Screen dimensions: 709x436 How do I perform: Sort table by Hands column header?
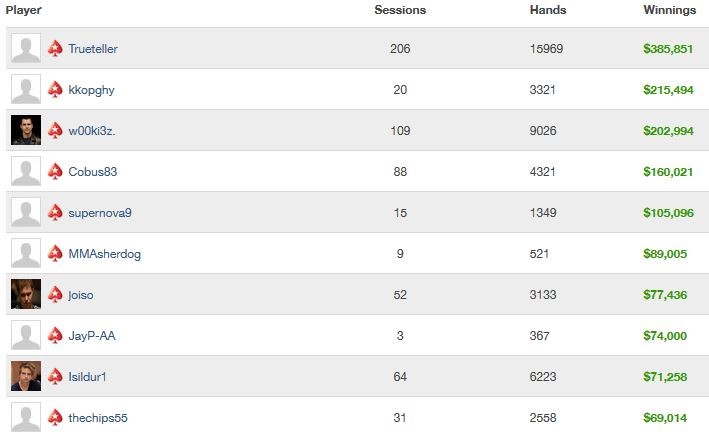[x=548, y=10]
